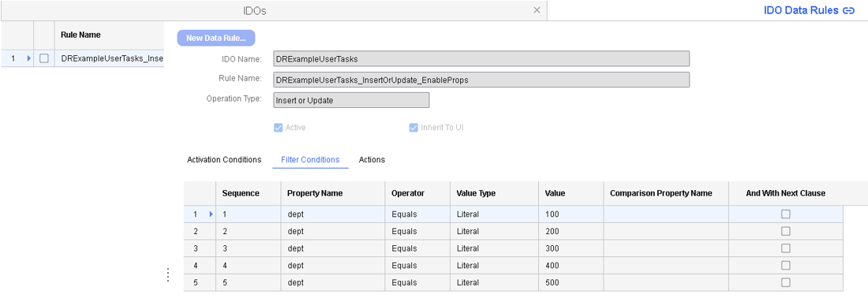The image size is (868, 298).
Task: Click row indicator arrow for rule row 1
Action: [x=28, y=58]
